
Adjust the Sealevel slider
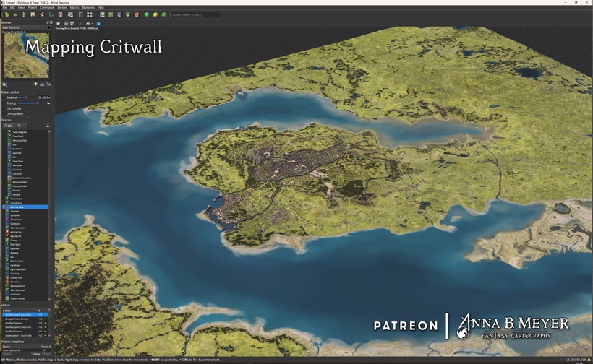(x=23, y=97)
